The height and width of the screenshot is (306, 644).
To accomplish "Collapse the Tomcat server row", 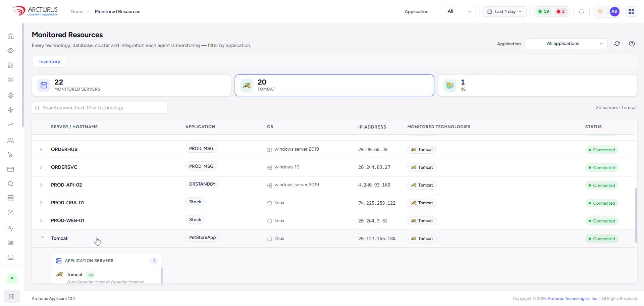I will tap(42, 237).
